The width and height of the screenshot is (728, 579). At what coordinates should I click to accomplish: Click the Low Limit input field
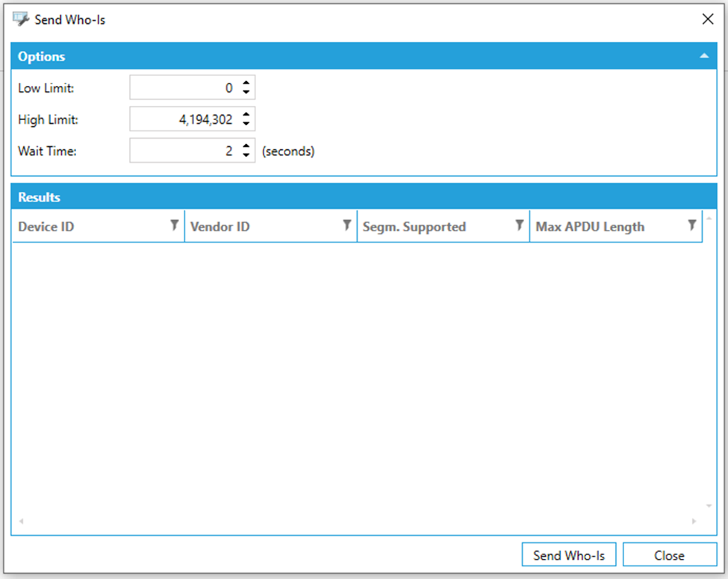pyautogui.click(x=183, y=88)
